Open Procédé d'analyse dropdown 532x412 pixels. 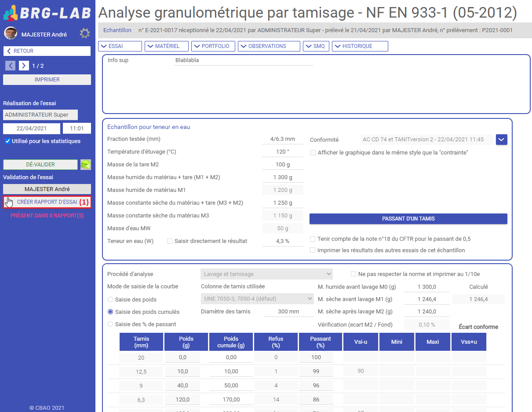tap(266, 274)
